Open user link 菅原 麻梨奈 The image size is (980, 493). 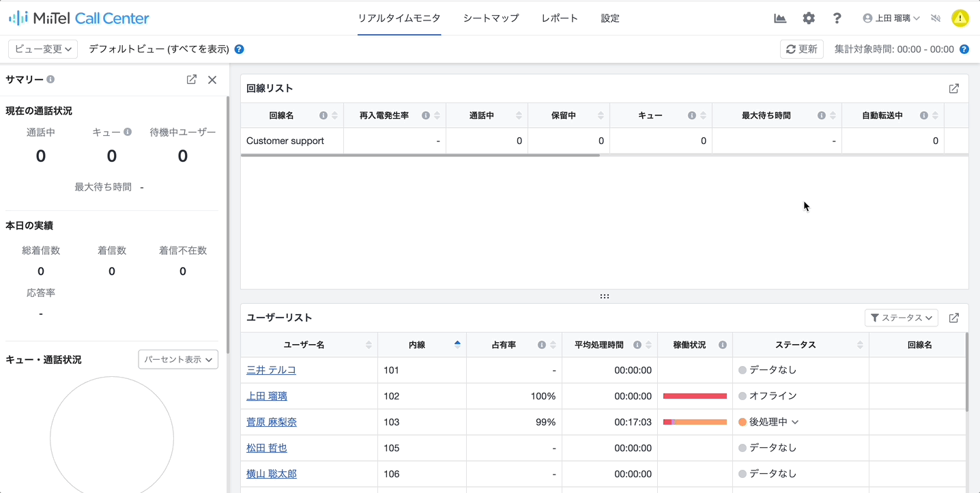coord(272,422)
